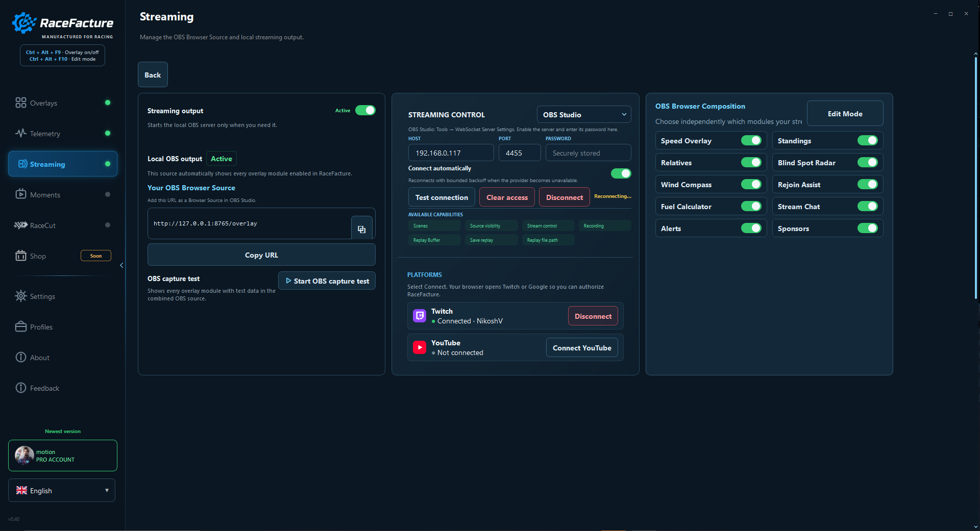The height and width of the screenshot is (531, 980).
Task: Click the Back button
Action: (153, 74)
